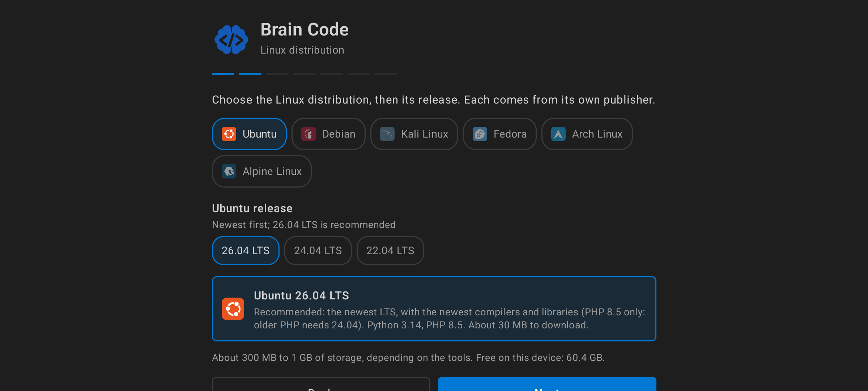Select the 26.04 LTS release
The width and height of the screenshot is (868, 391).
point(246,251)
